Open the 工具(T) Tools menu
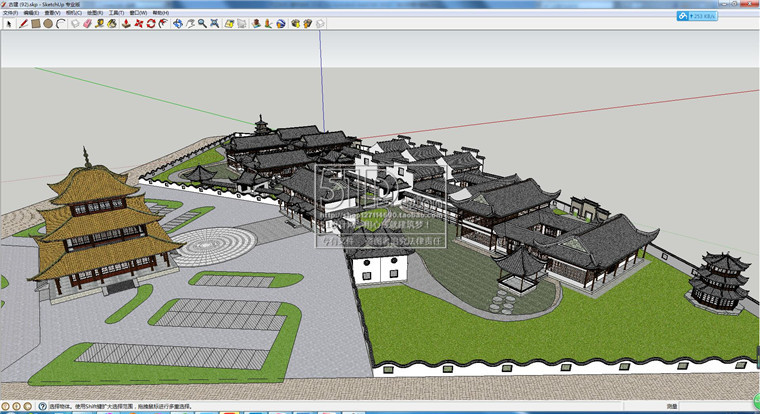The height and width of the screenshot is (414, 760). point(116,13)
